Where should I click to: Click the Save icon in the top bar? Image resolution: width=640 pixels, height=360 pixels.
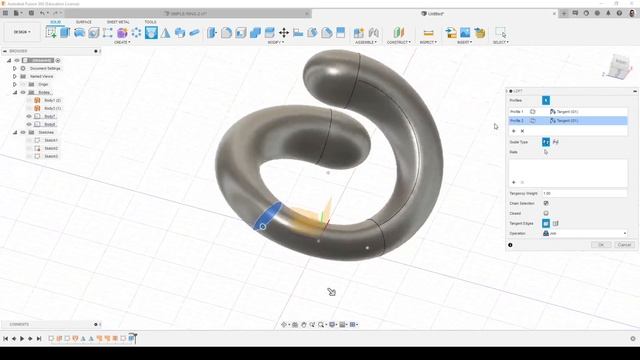[x=31, y=13]
